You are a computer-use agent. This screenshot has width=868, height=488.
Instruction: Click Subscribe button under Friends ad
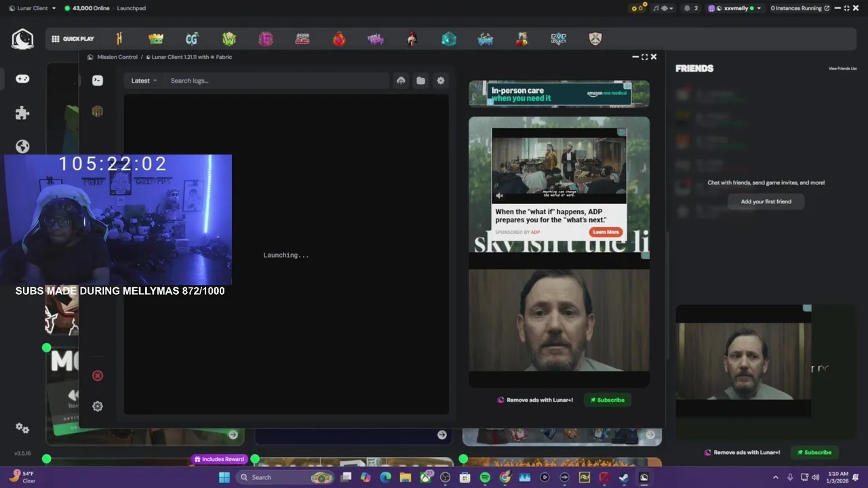pyautogui.click(x=814, y=452)
